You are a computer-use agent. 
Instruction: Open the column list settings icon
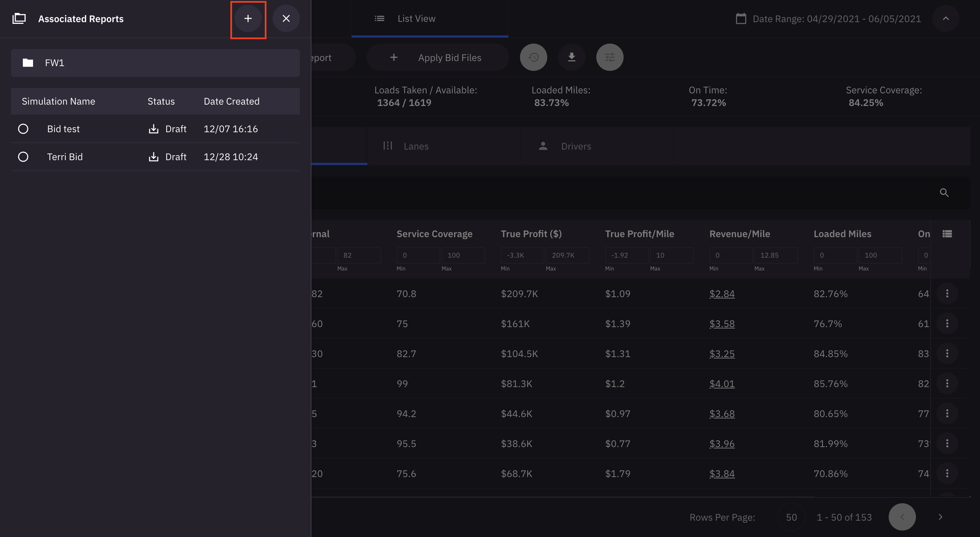[x=947, y=234]
